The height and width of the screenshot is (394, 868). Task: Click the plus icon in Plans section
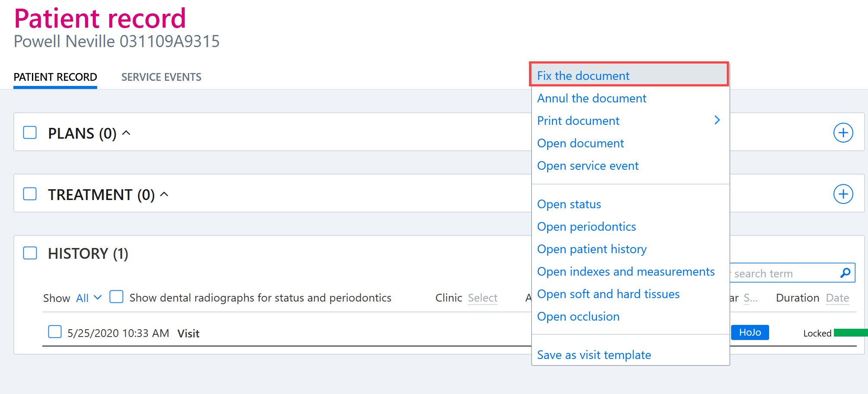tap(843, 133)
